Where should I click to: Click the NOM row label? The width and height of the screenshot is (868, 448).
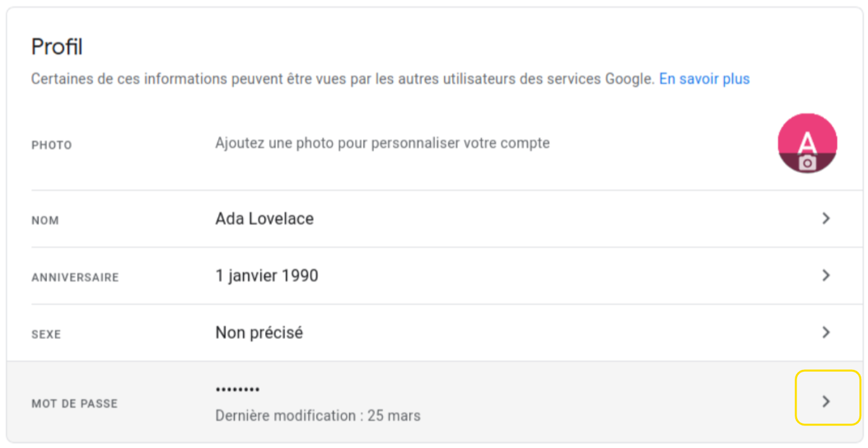[x=45, y=220]
